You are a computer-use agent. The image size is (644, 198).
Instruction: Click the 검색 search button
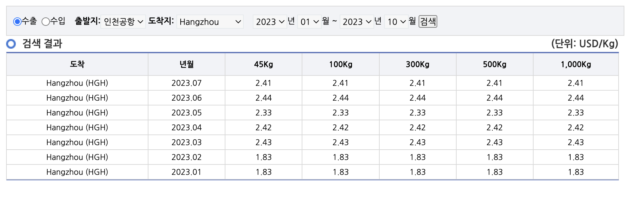(x=428, y=22)
